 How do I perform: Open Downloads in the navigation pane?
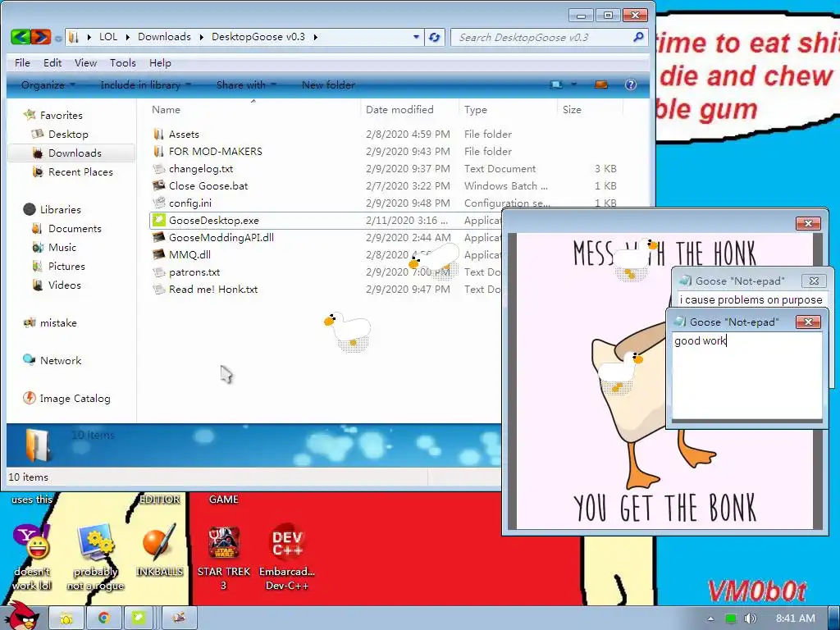point(75,153)
